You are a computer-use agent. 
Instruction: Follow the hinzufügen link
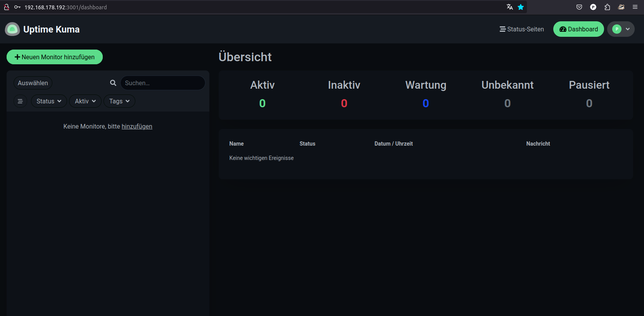tap(137, 126)
